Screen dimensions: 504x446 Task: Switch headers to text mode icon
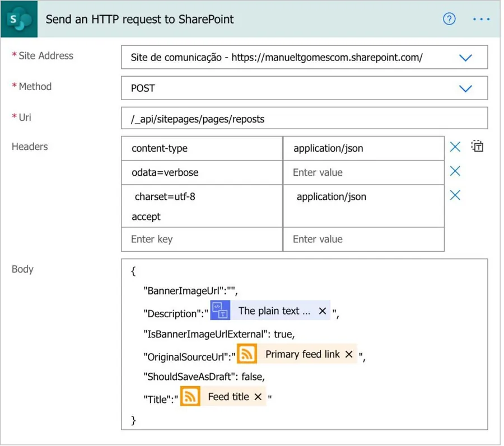tap(477, 147)
